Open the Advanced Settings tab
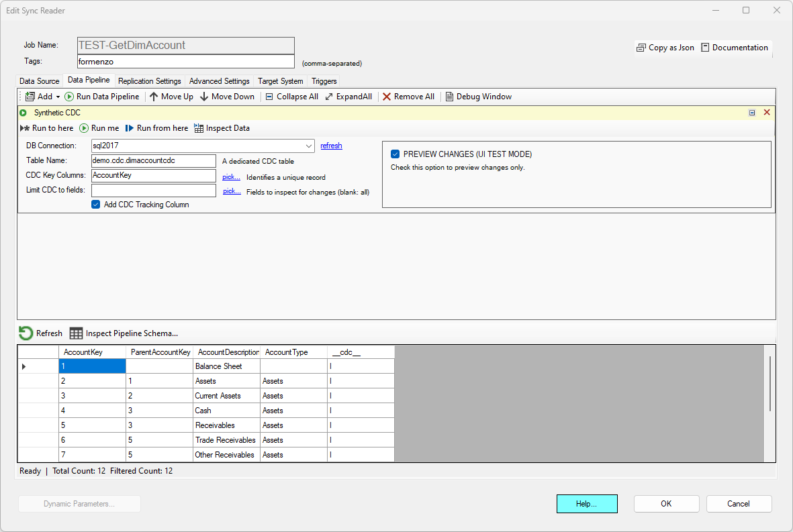The width and height of the screenshot is (793, 532). 220,81
